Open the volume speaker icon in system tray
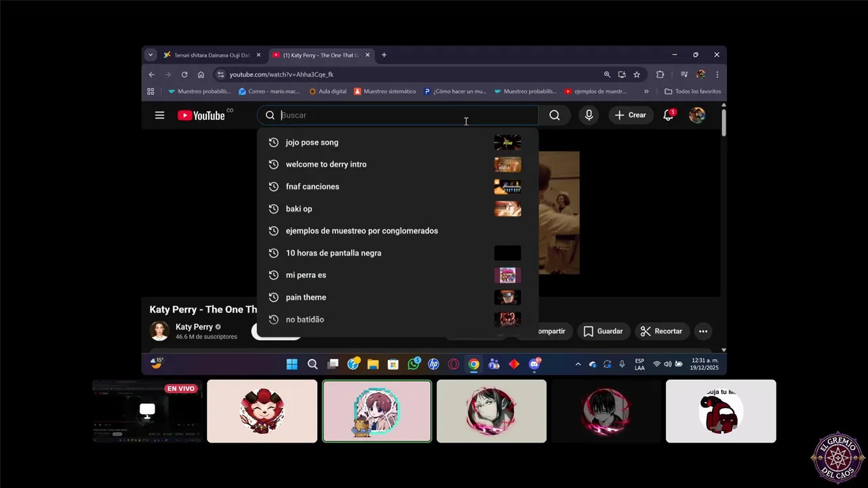This screenshot has height=488, width=868. 668,364
